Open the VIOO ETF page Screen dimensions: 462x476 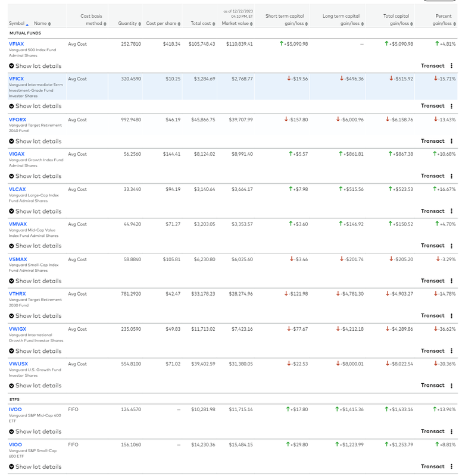pos(15,444)
